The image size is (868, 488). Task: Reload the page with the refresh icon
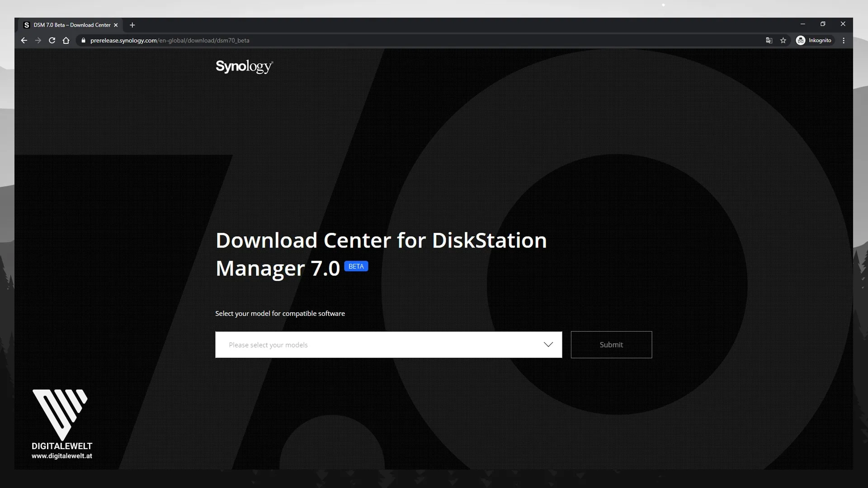pos(52,41)
